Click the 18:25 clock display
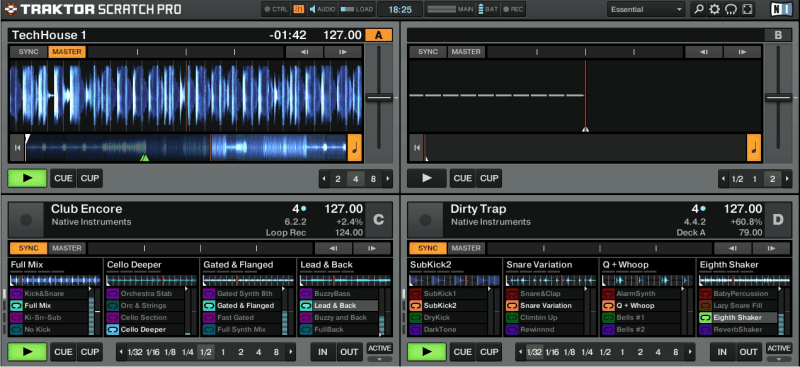This screenshot has width=800, height=367. tap(401, 9)
